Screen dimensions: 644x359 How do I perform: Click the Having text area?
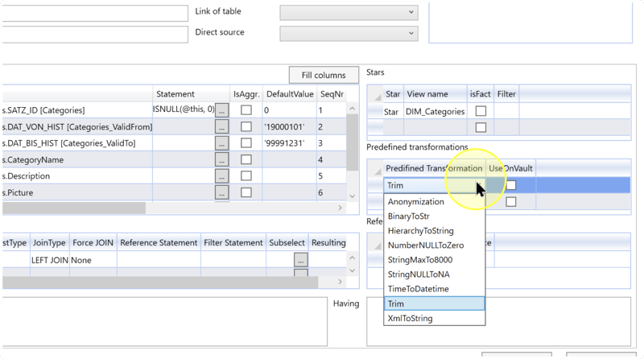point(498,322)
